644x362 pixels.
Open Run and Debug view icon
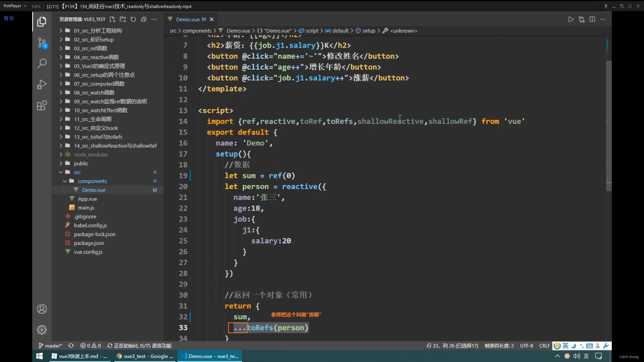click(x=42, y=84)
